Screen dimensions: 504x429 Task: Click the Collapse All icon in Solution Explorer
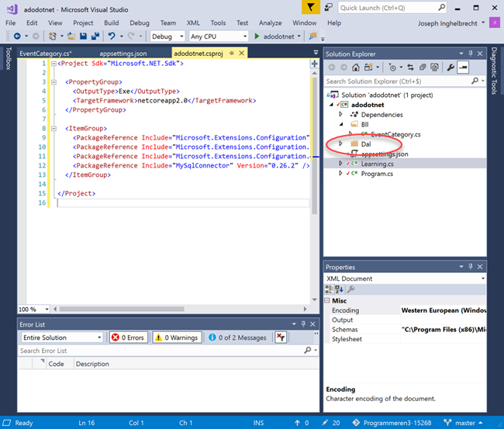(x=423, y=67)
